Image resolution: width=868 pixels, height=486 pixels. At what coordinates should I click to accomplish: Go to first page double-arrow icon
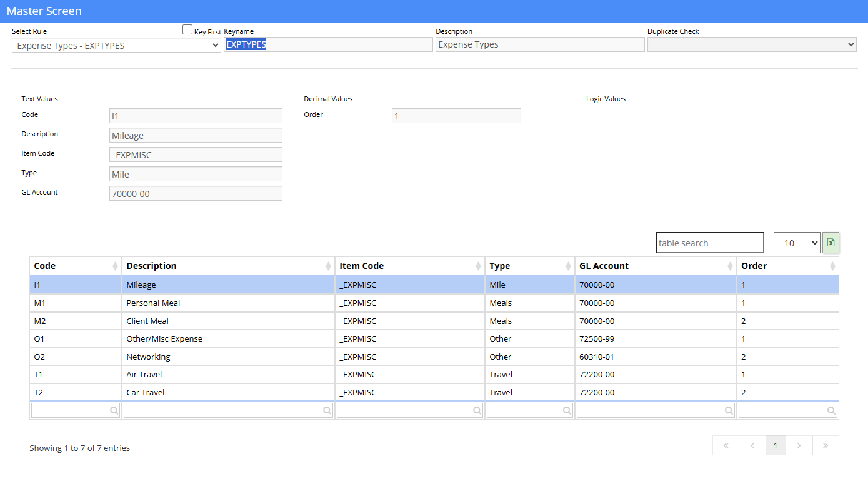pos(726,445)
